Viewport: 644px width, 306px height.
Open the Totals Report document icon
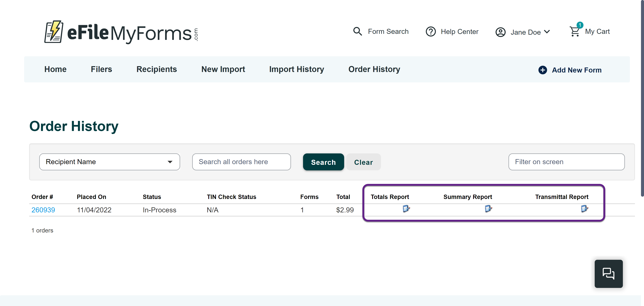406,208
